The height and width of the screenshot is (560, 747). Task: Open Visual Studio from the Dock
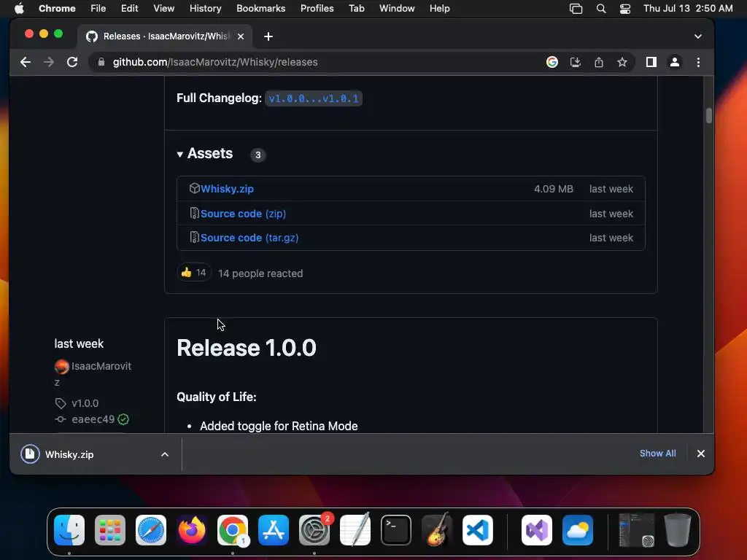tap(537, 530)
